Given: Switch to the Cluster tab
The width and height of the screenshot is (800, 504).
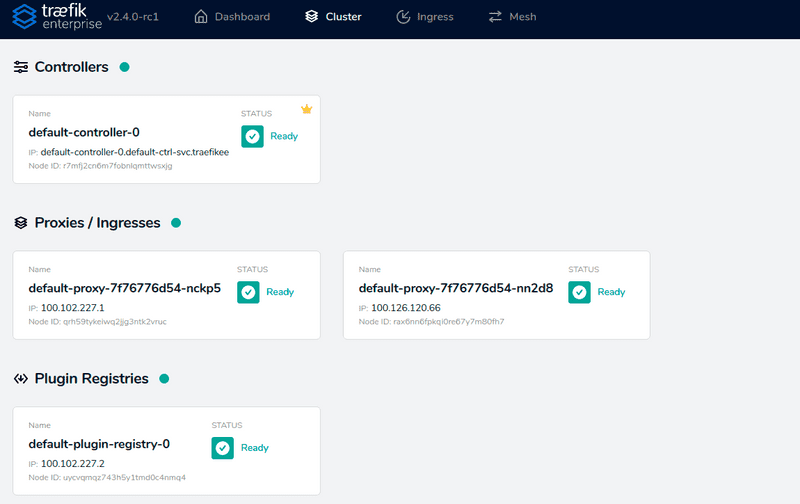Looking at the screenshot, I should [x=333, y=17].
